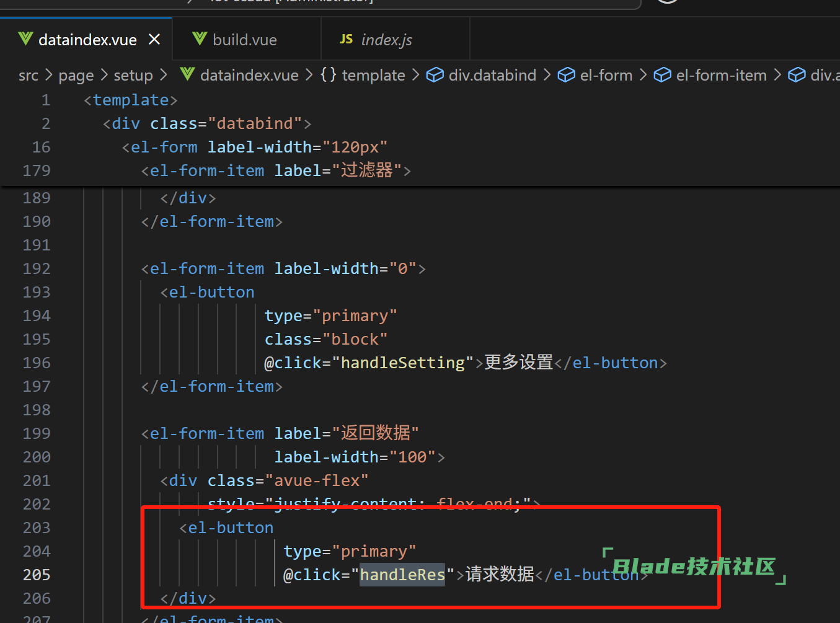840x623 pixels.
Task: Click line number 205 in gutter
Action: pos(37,575)
